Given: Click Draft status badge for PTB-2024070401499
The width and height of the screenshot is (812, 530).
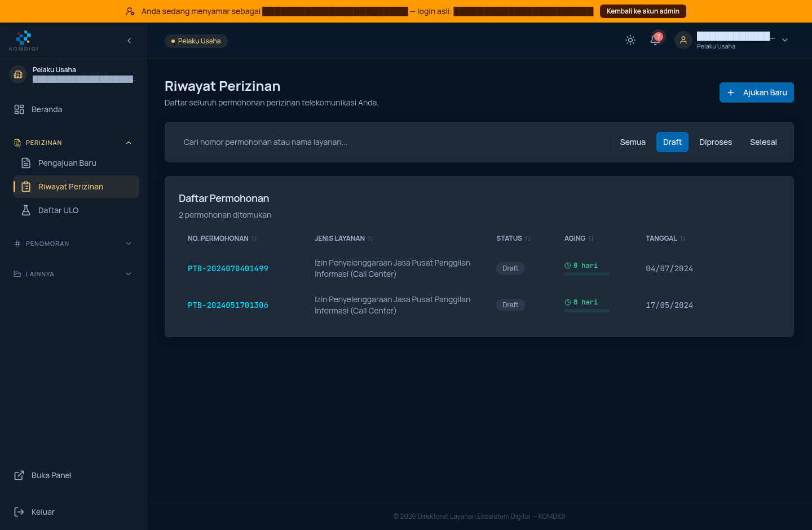Looking at the screenshot, I should pyautogui.click(x=510, y=268).
